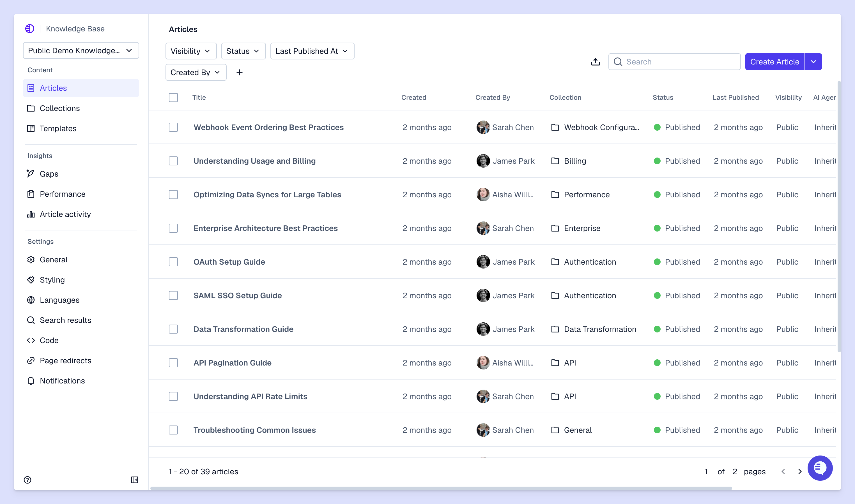Click the help question mark icon

(x=27, y=480)
